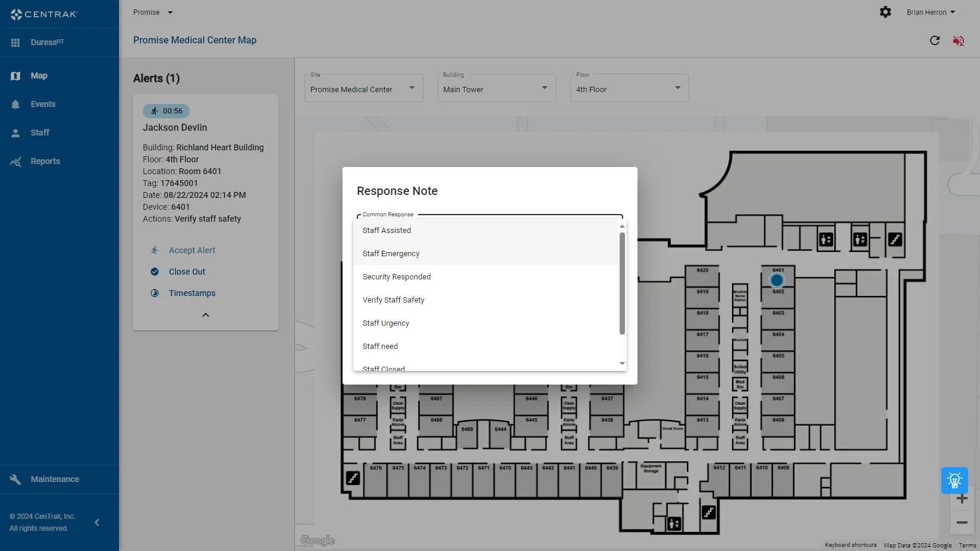Collapse the sidebar with the left chevron

pyautogui.click(x=97, y=522)
